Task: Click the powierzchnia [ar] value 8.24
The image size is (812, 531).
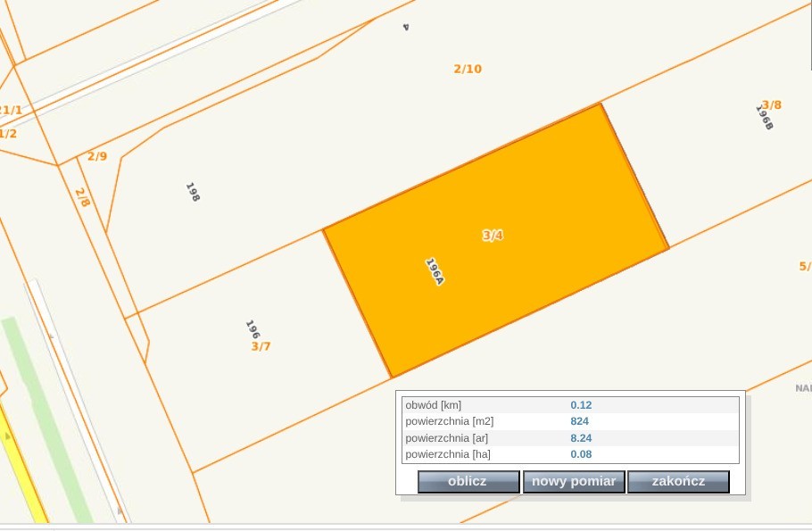Action: click(x=581, y=438)
